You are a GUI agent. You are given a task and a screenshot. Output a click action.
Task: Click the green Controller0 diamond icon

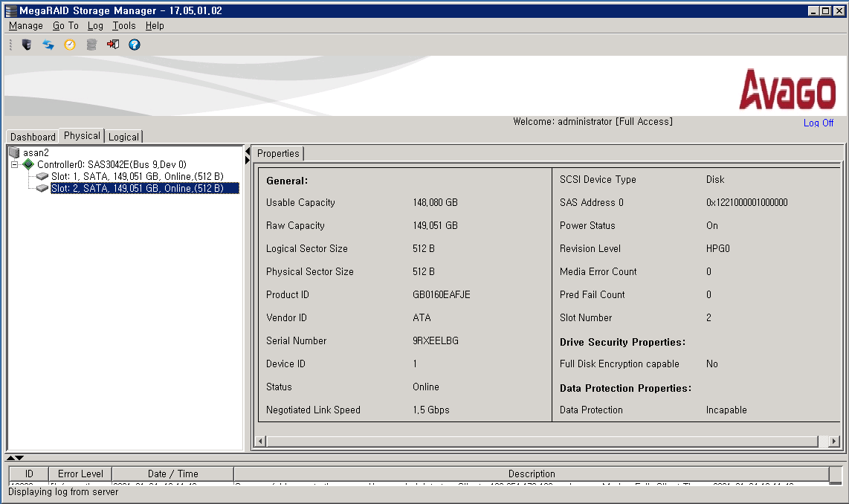pos(28,164)
